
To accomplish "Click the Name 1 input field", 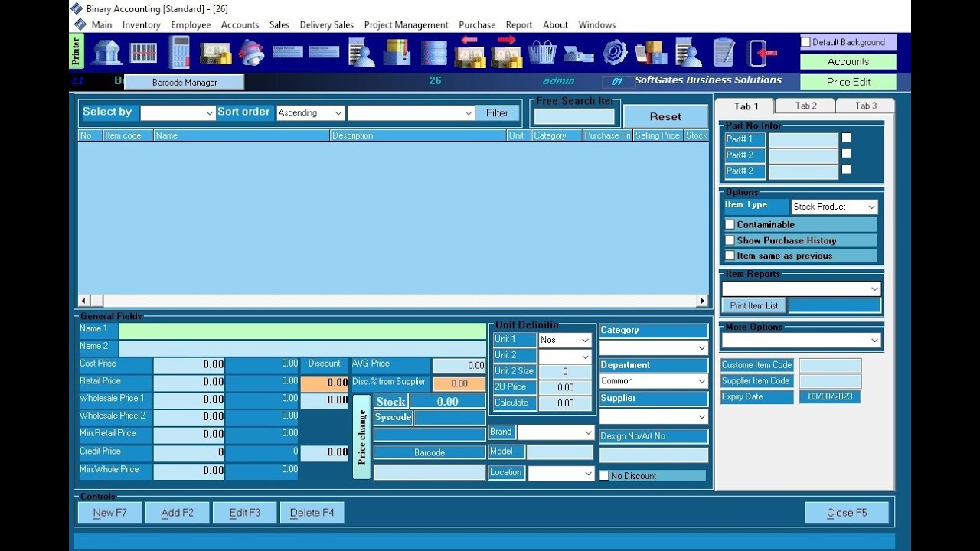I will pyautogui.click(x=302, y=331).
